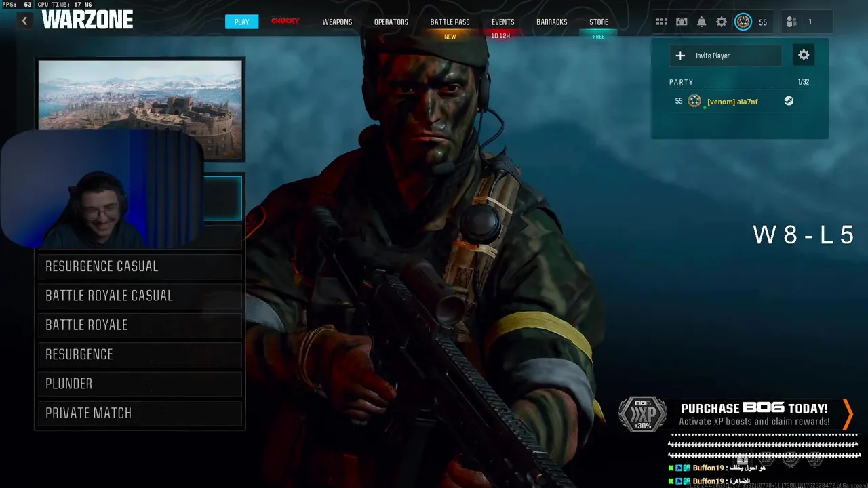Click level number 55 in the top bar
Screen dimensions: 868x488
[763, 22]
